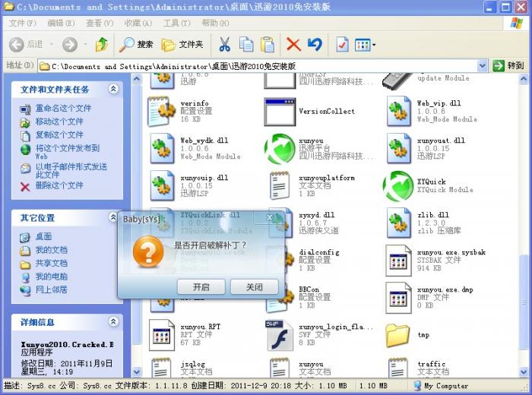Select the xunyou.exe.dmp file icon

point(398,298)
